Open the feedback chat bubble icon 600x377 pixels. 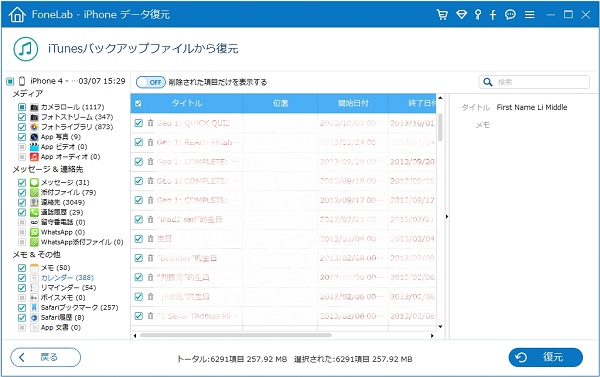tap(510, 15)
